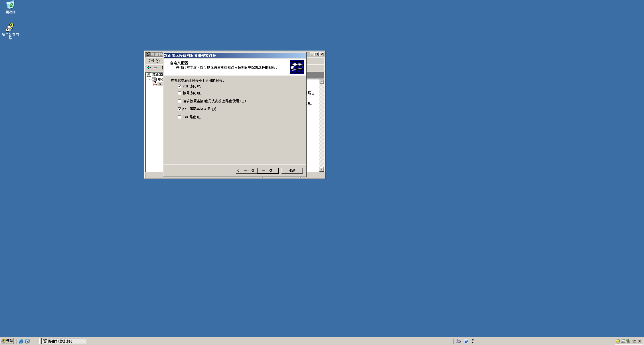Image resolution: width=644 pixels, height=345 pixels.
Task: Uncheck the VPN 访问 service option
Action: pos(179,86)
